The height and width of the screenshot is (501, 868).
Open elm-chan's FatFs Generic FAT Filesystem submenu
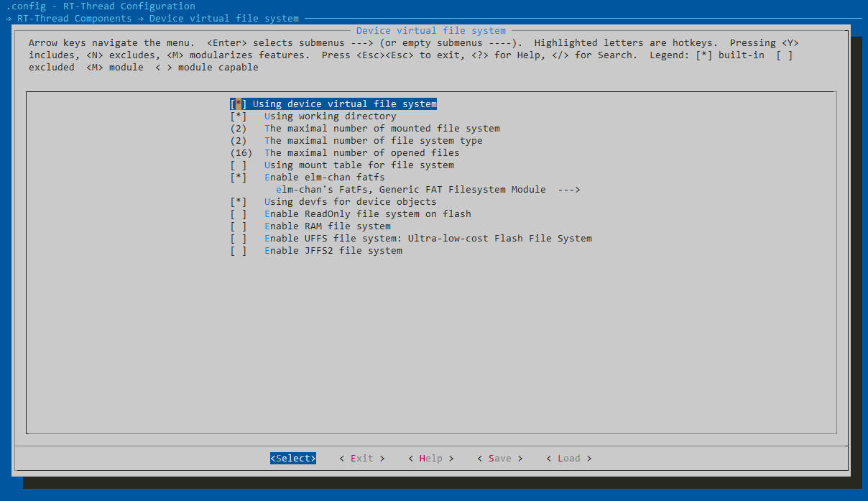click(428, 190)
